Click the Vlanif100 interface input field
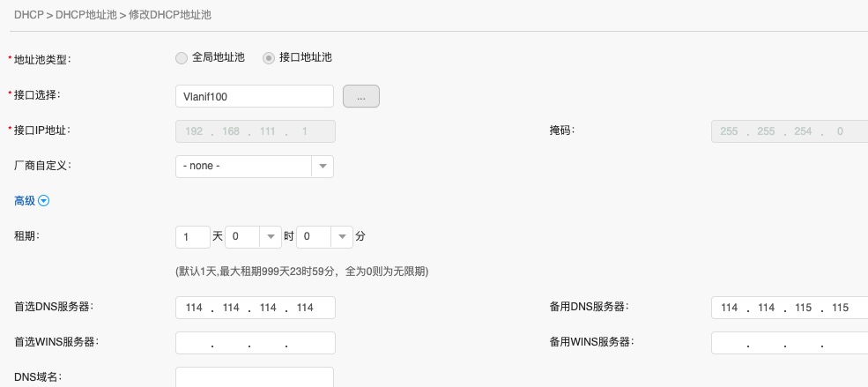This screenshot has width=868, height=387. [255, 96]
